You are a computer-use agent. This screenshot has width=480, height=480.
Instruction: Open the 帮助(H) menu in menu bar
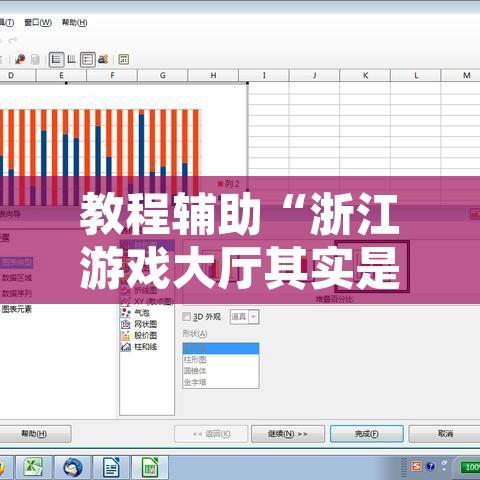75,22
